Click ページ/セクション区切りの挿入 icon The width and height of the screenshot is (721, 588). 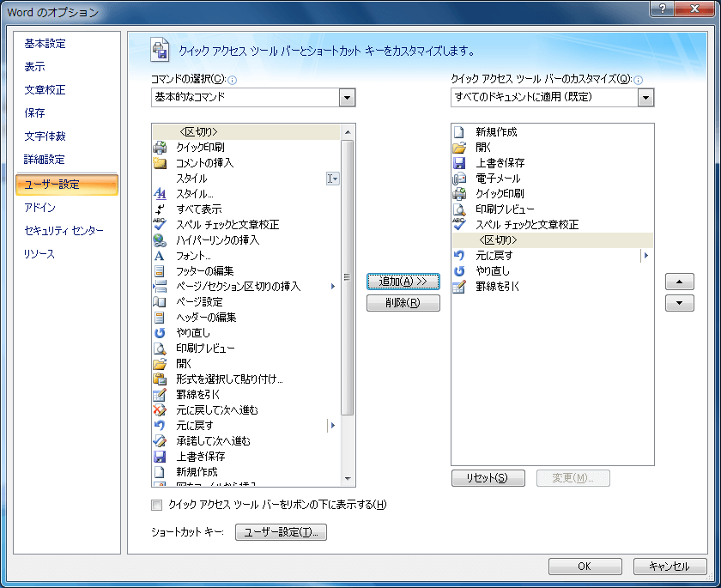(x=160, y=287)
